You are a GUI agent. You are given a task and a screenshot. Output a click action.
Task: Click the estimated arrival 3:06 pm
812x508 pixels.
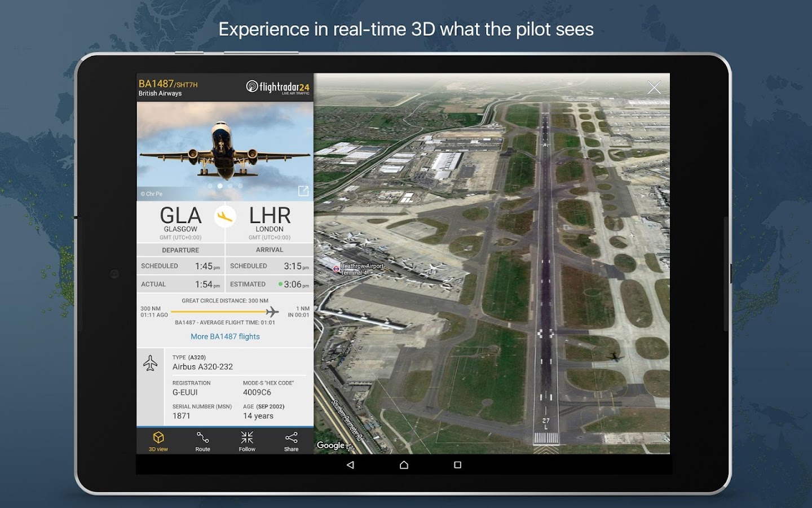click(x=296, y=284)
